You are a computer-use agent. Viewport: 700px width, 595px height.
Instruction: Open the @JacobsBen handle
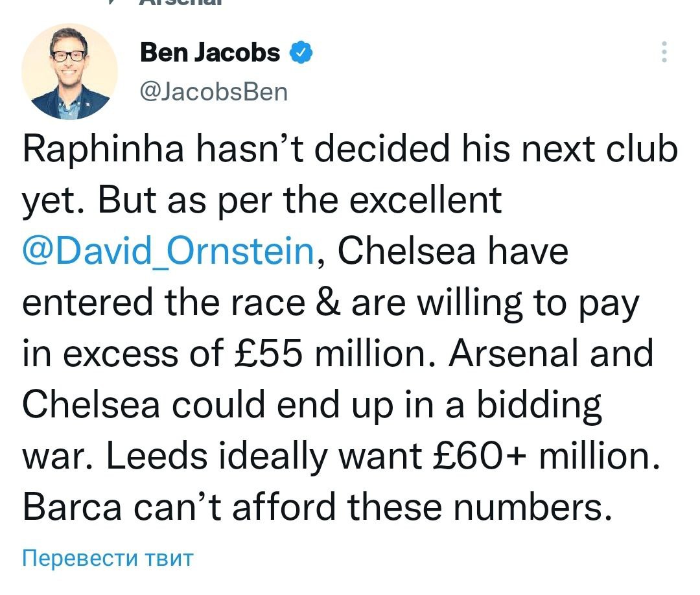213,91
